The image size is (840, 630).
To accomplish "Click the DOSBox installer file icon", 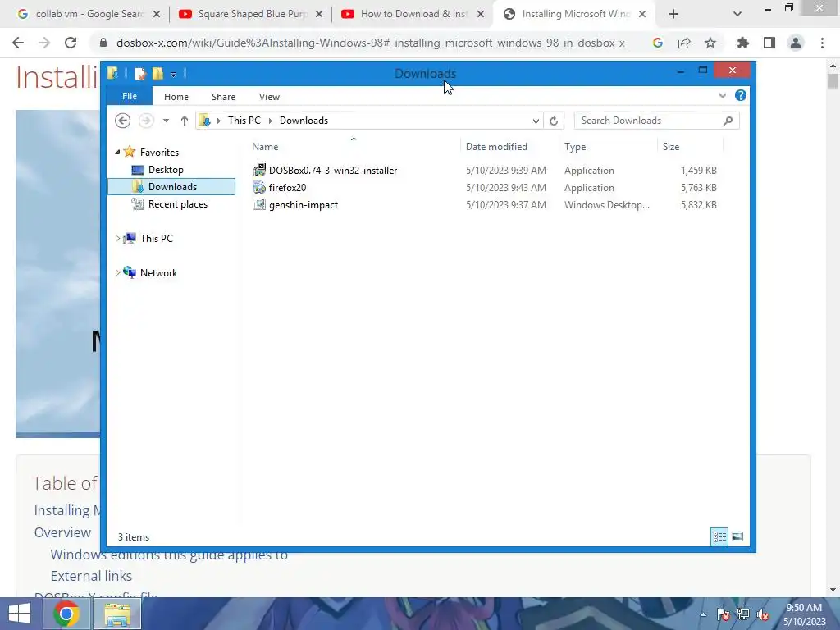I will click(259, 170).
